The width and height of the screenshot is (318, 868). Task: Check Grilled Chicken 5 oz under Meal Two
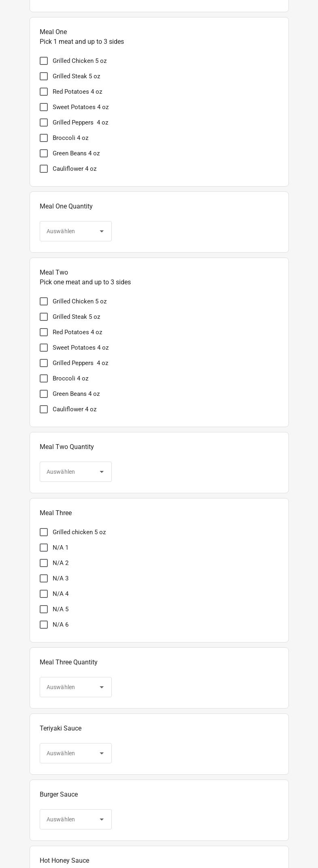tap(44, 301)
